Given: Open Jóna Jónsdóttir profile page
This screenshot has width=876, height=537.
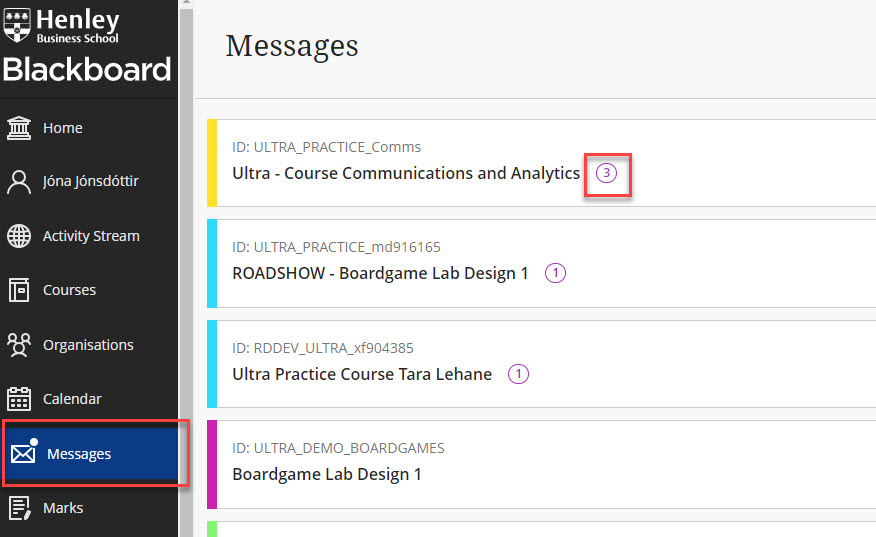Looking at the screenshot, I should [x=89, y=182].
